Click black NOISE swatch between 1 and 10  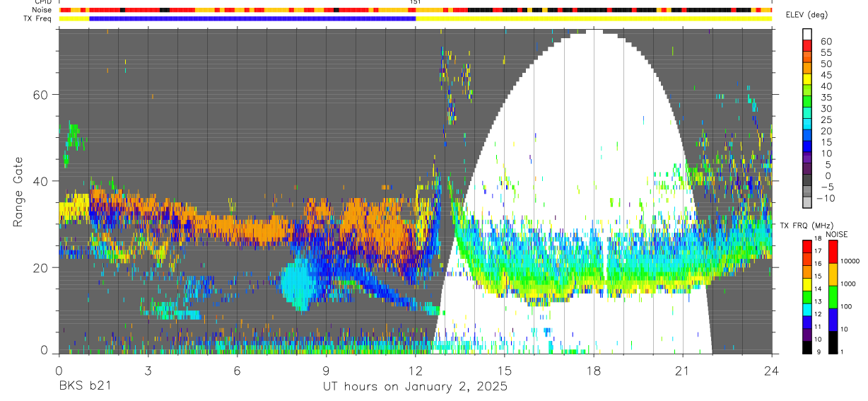[x=833, y=342]
